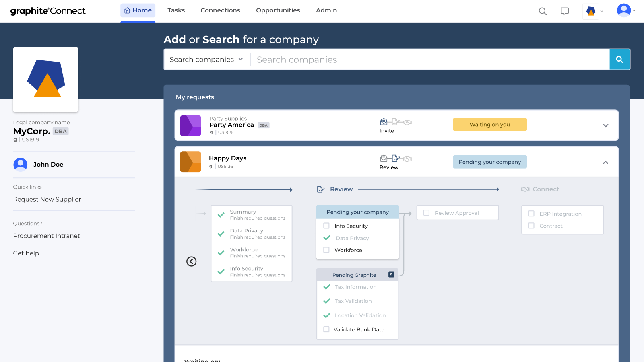Click the magnifier icon in top navigation
Viewport: 644px width, 362px height.
(543, 11)
